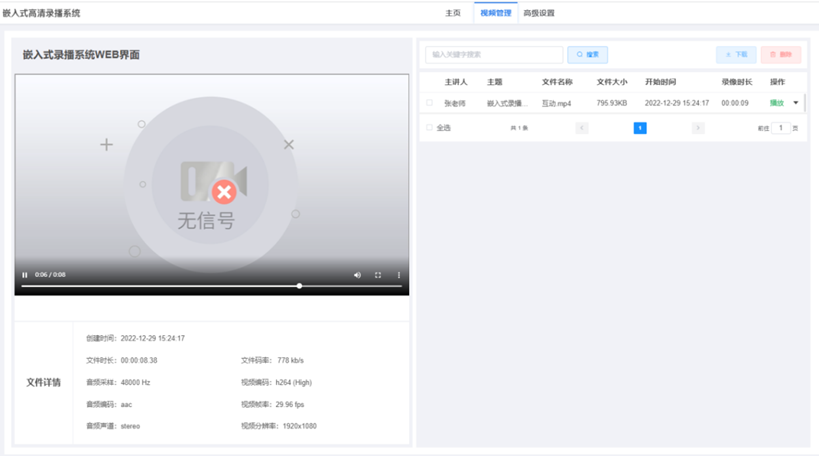Switch to 视频管理 tab
Image resolution: width=819 pixels, height=456 pixels.
[x=495, y=13]
